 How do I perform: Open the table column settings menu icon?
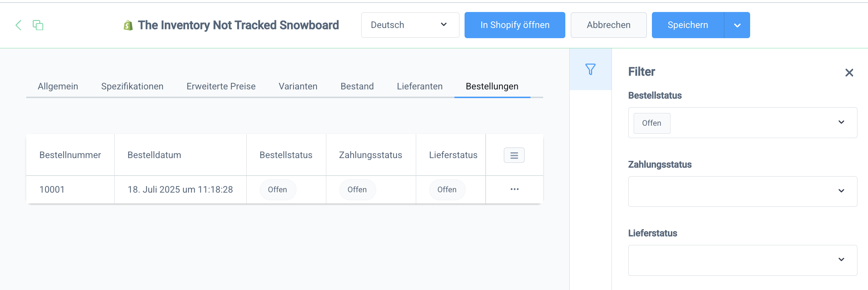click(x=514, y=155)
